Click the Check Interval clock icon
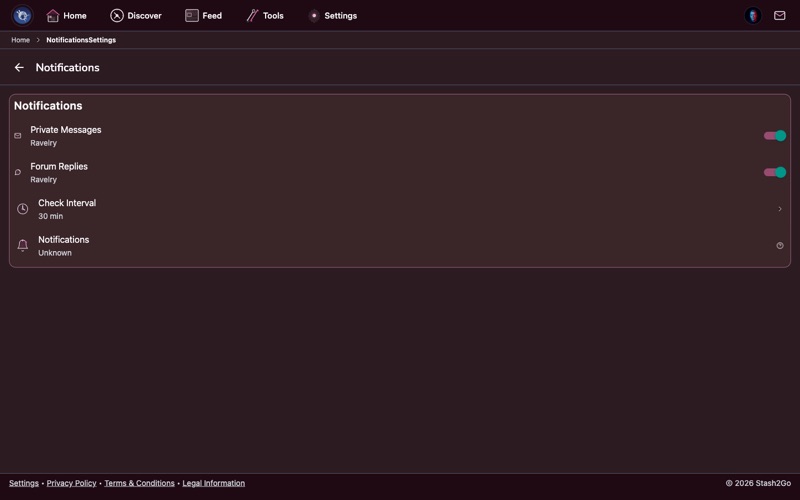 [x=22, y=209]
